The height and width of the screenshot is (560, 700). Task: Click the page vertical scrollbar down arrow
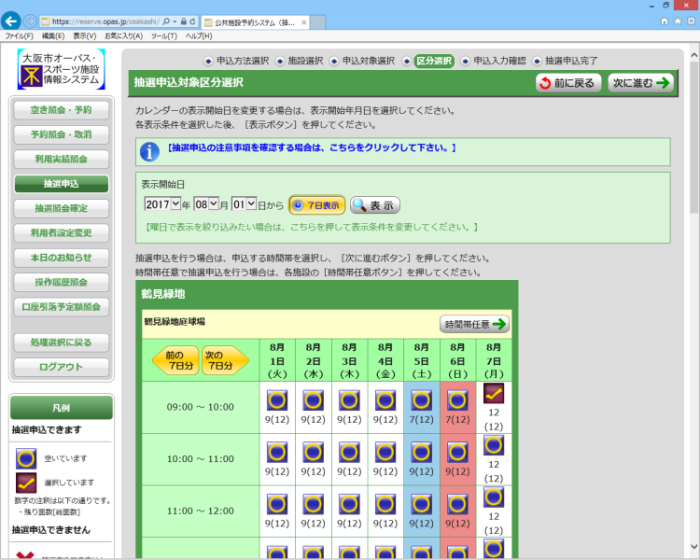tap(694, 546)
